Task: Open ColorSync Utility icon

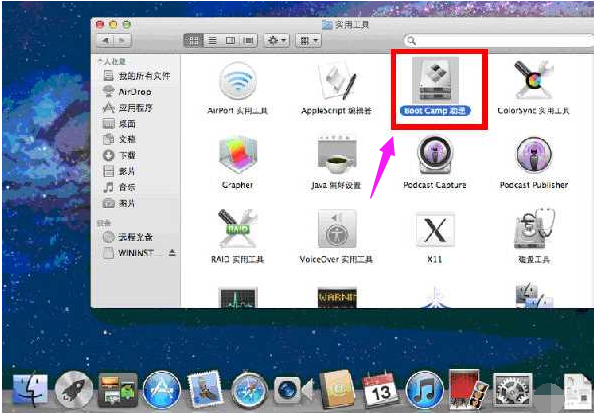Action: point(533,80)
